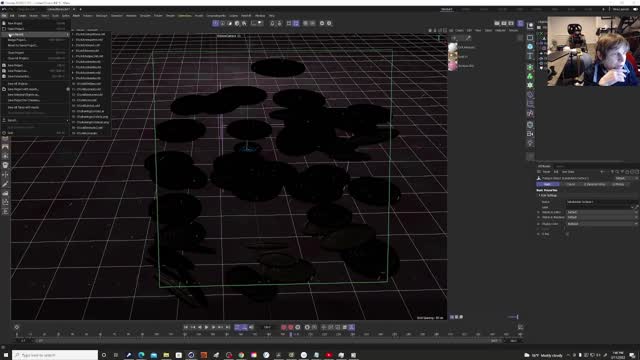Select the Null object icon in right palette
The height and width of the screenshot is (360, 640).
point(530,26)
